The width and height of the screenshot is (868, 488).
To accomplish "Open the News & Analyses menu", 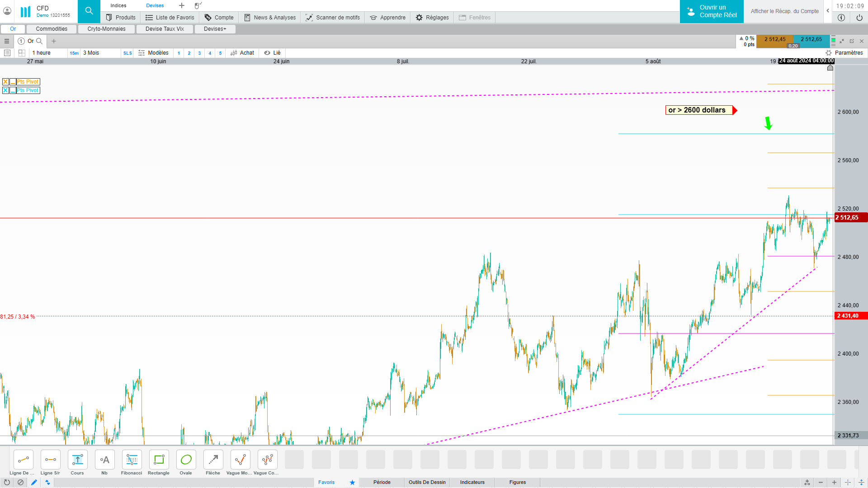I will pyautogui.click(x=270, y=18).
